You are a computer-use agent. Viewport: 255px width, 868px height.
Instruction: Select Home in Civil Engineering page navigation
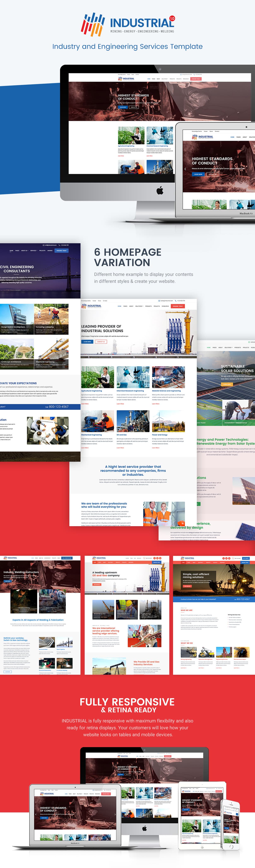(x=11, y=251)
